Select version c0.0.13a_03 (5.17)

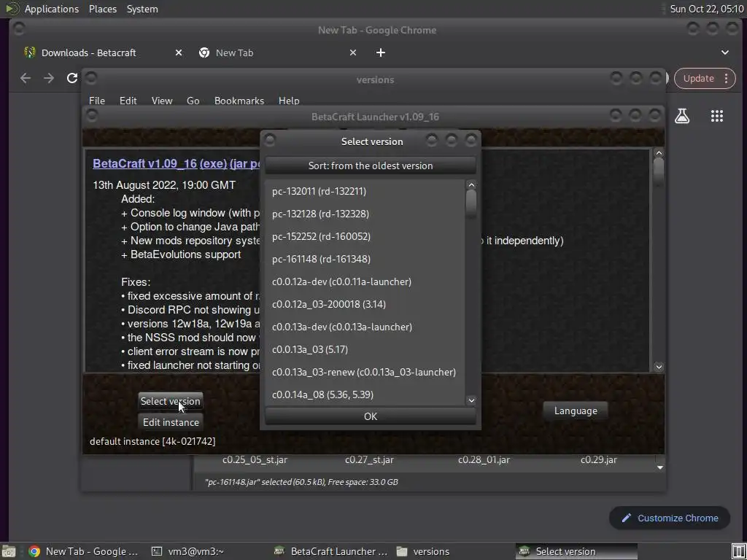click(365, 349)
